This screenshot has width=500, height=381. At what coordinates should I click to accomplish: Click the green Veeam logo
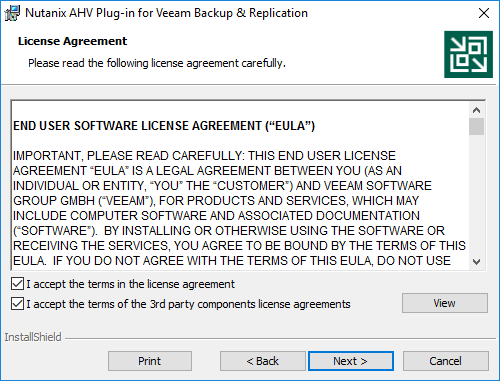click(x=468, y=54)
